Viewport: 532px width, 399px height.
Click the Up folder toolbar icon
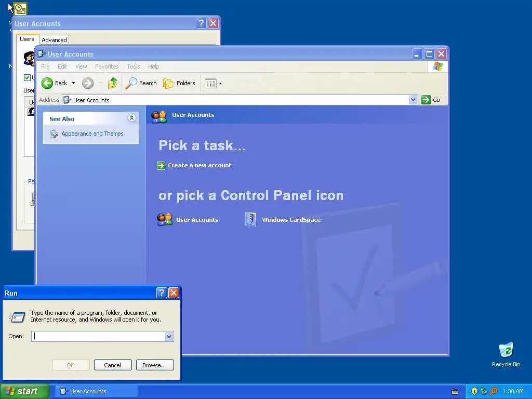pyautogui.click(x=112, y=83)
